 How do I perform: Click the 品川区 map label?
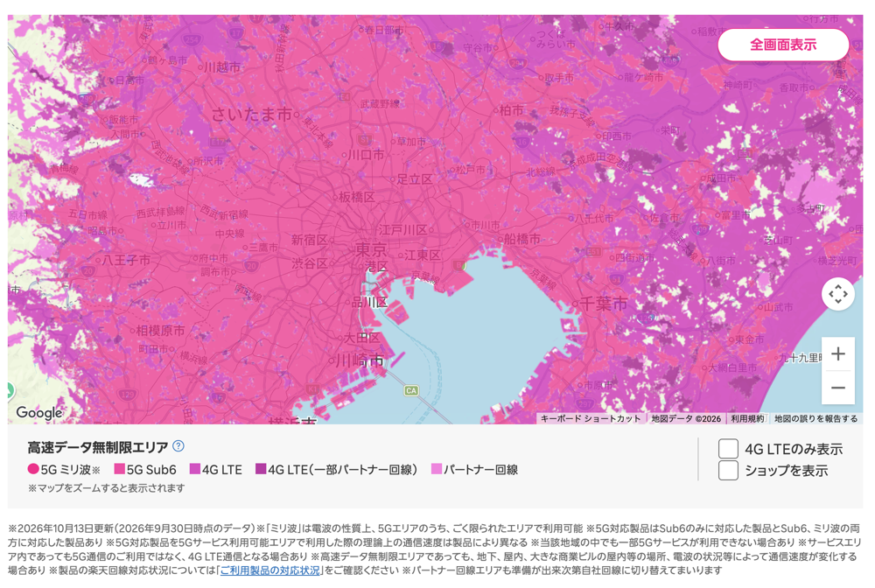click(x=369, y=303)
